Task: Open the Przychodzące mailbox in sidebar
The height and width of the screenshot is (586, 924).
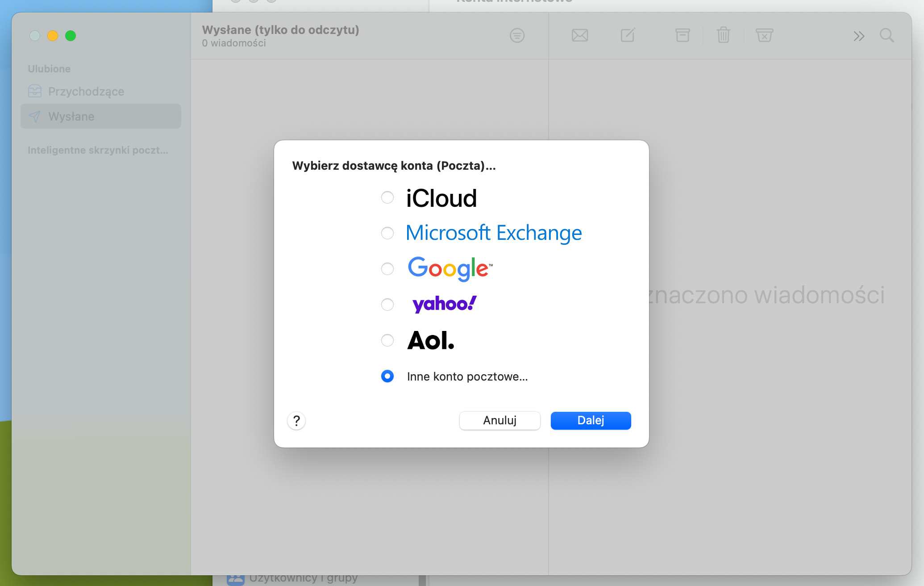Action: [101, 92]
